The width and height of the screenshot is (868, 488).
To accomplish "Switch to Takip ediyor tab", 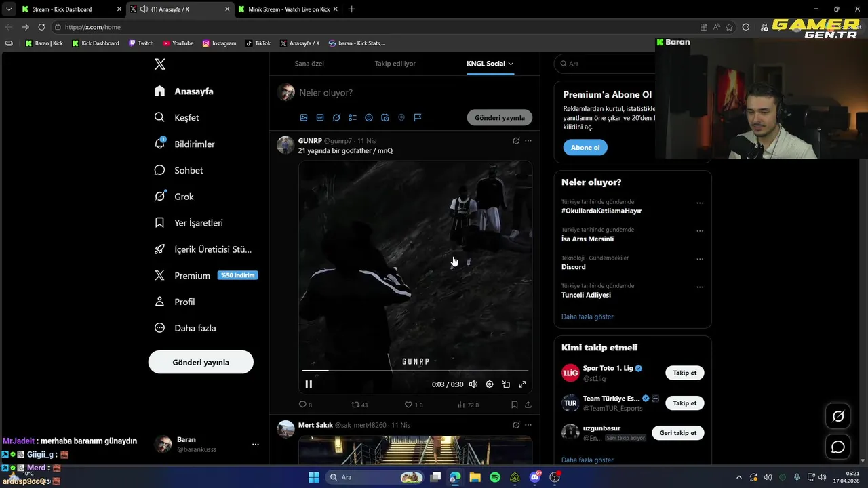I will [x=395, y=64].
